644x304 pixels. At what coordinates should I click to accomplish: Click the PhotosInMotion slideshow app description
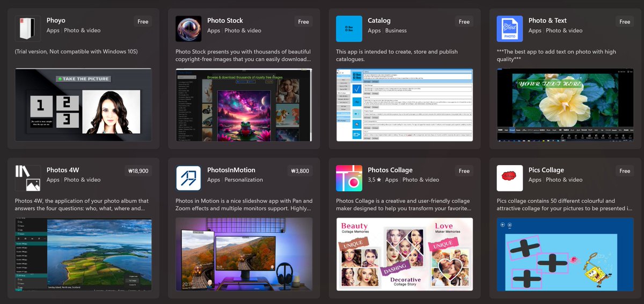244,205
